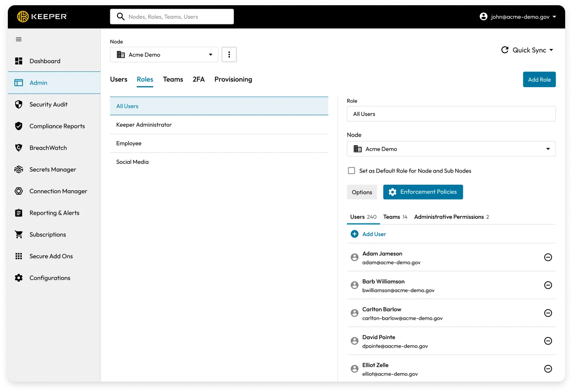573x392 pixels.
Task: Click the Secure Add Ons grid icon
Action: click(19, 256)
